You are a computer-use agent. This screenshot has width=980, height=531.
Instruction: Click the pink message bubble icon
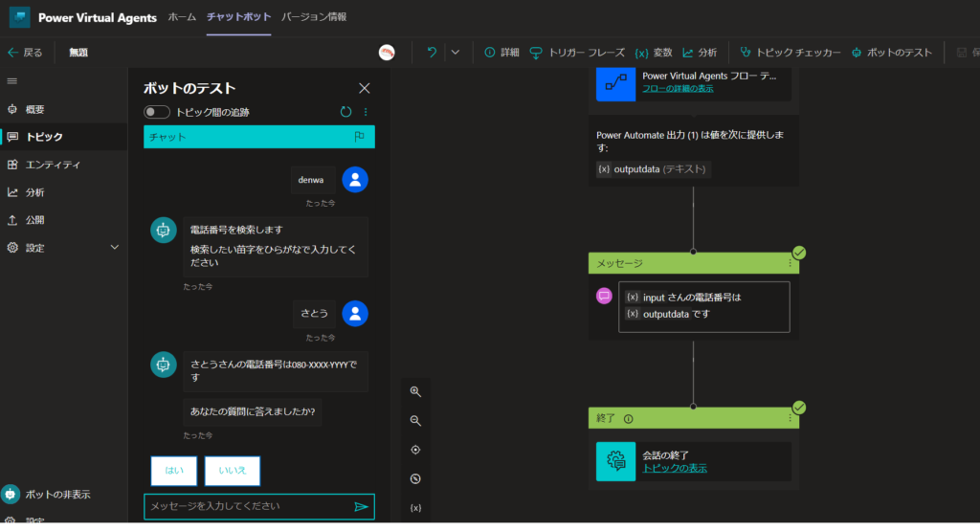coord(604,296)
